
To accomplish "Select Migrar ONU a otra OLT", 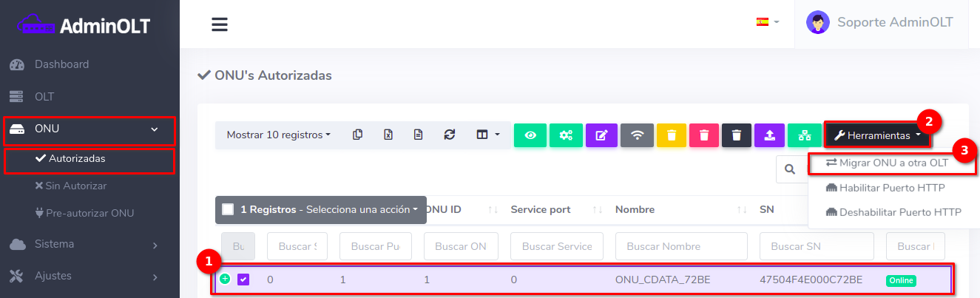I will coord(893,162).
